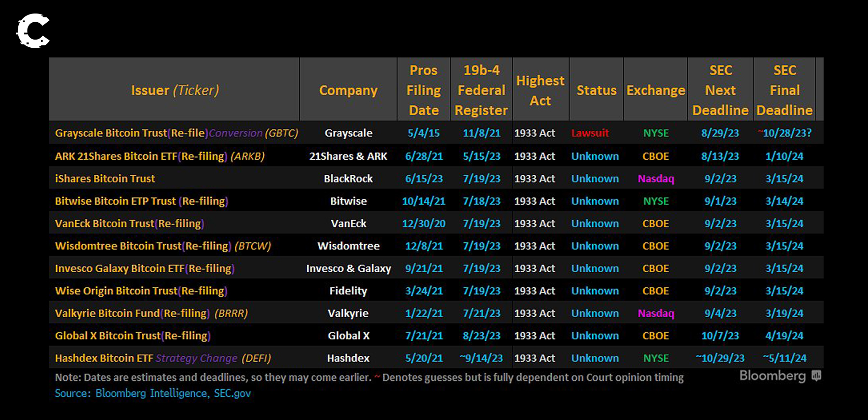Click the Status column header

(x=597, y=90)
